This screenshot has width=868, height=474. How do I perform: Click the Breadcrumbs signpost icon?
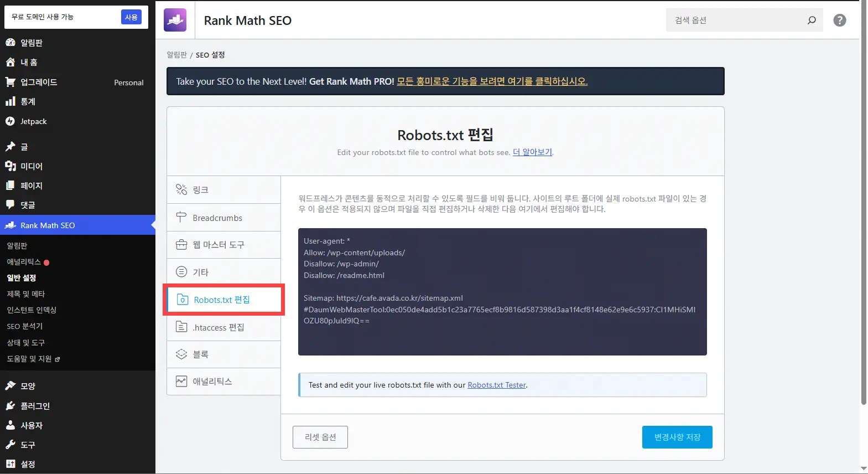181,217
